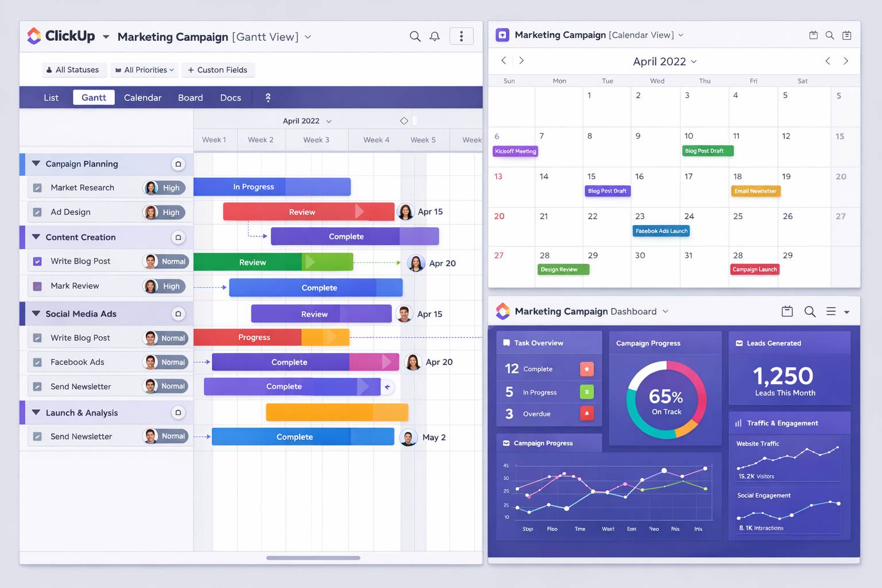
Task: Open the three-dot menu in Gantt header
Action: 461,37
